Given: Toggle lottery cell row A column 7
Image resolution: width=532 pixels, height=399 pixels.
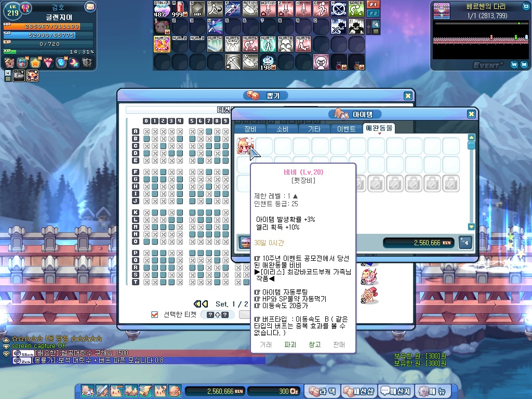Looking at the screenshot, I should pos(209,131).
